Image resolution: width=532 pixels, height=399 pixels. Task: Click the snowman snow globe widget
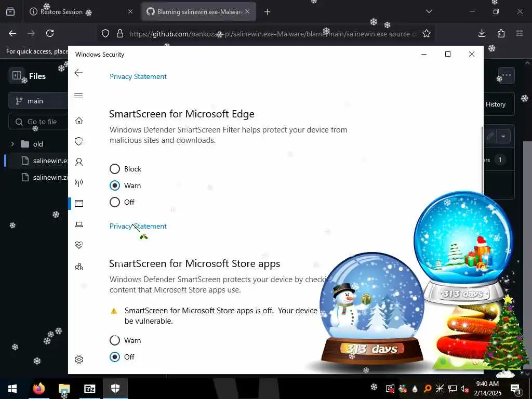371,309
